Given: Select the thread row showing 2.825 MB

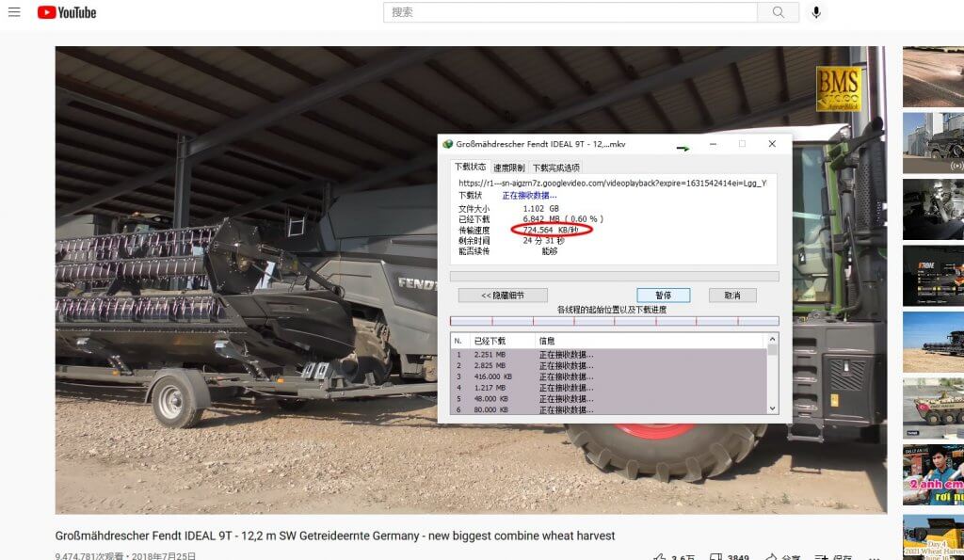Looking at the screenshot, I should pyautogui.click(x=609, y=366).
